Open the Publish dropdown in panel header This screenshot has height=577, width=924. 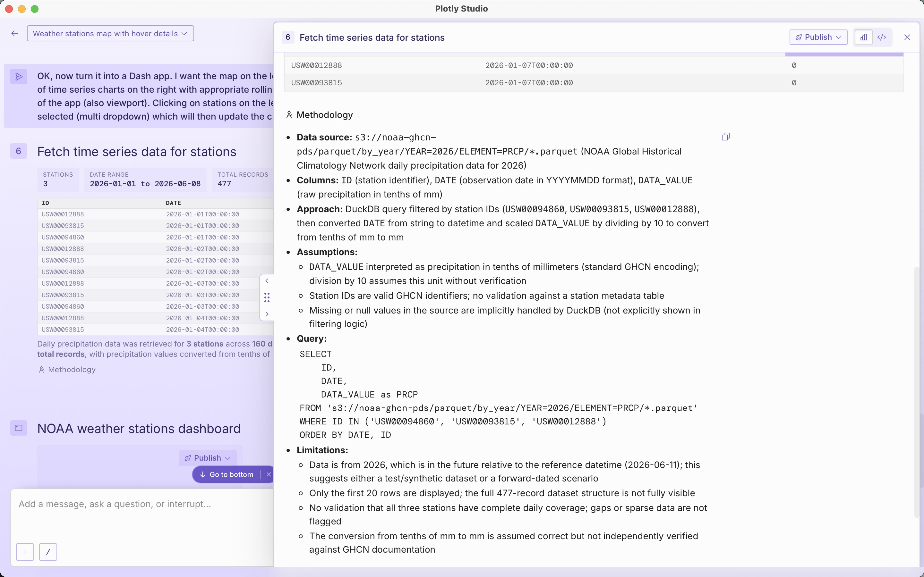tap(818, 38)
